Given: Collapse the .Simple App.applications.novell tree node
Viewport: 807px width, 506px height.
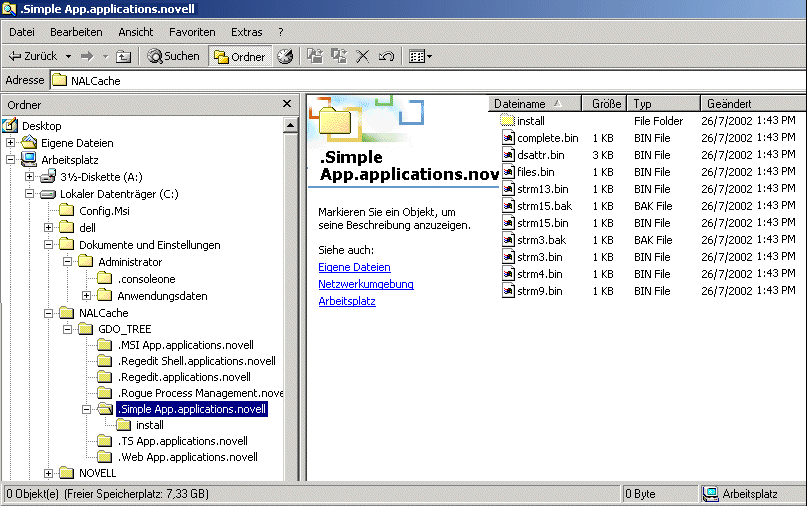Looking at the screenshot, I should pos(87,409).
